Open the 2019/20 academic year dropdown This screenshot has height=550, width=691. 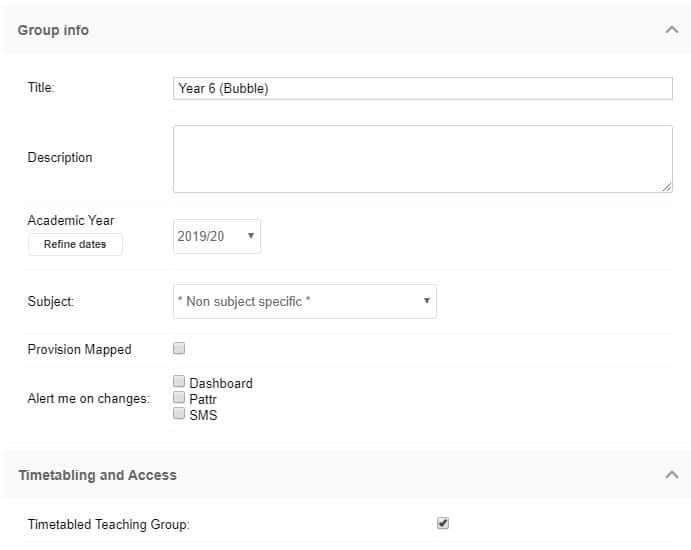[217, 236]
